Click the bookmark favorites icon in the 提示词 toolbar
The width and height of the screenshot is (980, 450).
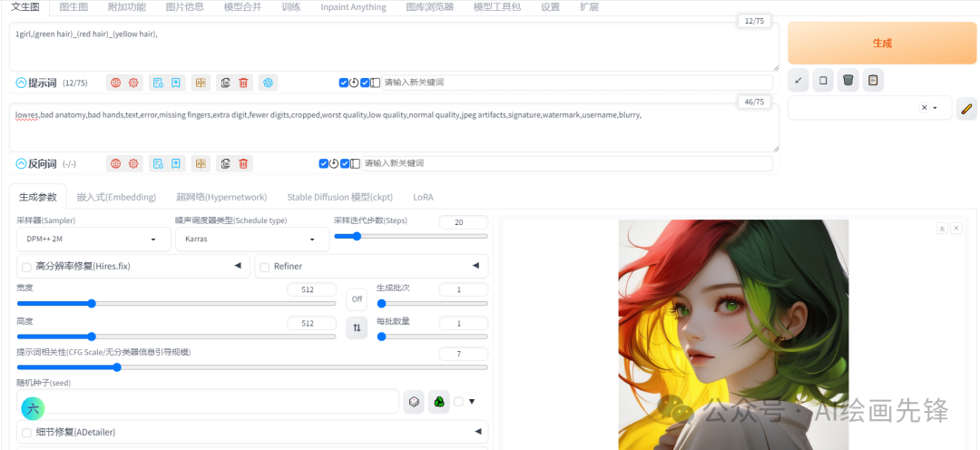coord(176,83)
